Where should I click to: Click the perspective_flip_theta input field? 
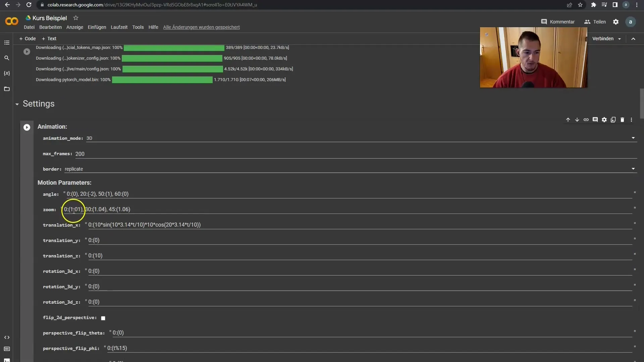(372, 333)
